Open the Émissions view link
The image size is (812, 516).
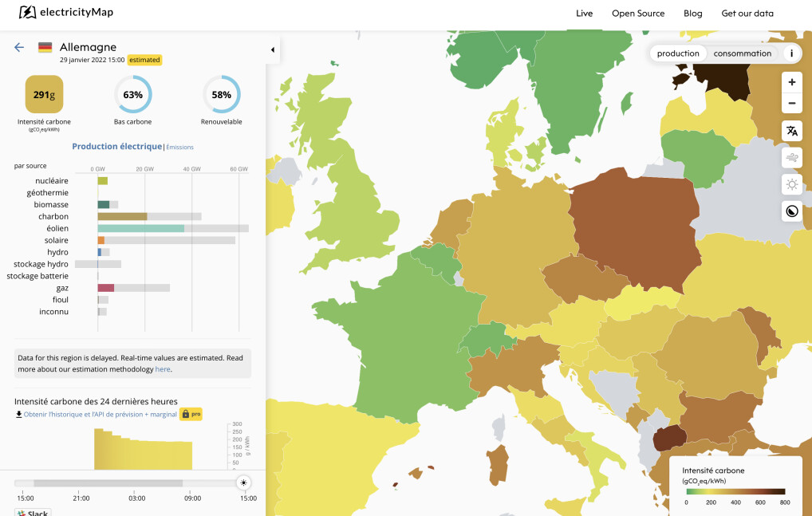pyautogui.click(x=179, y=148)
